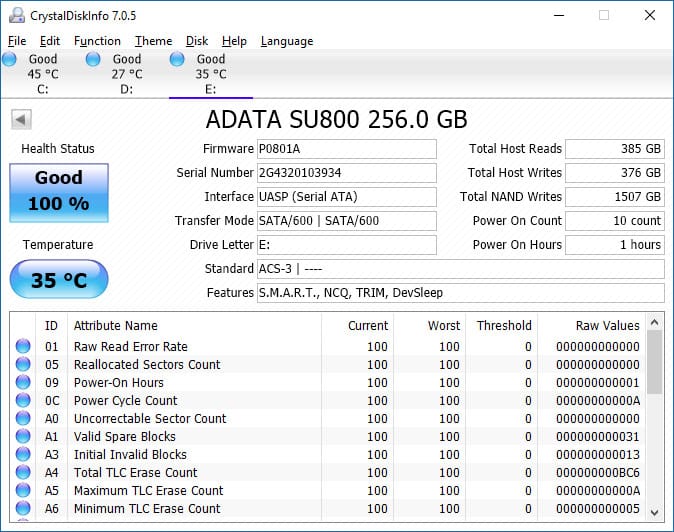Select the E: drive status orb

tap(177, 59)
